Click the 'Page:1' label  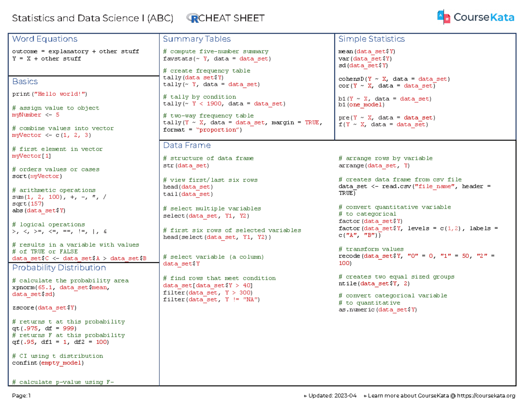click(x=20, y=395)
